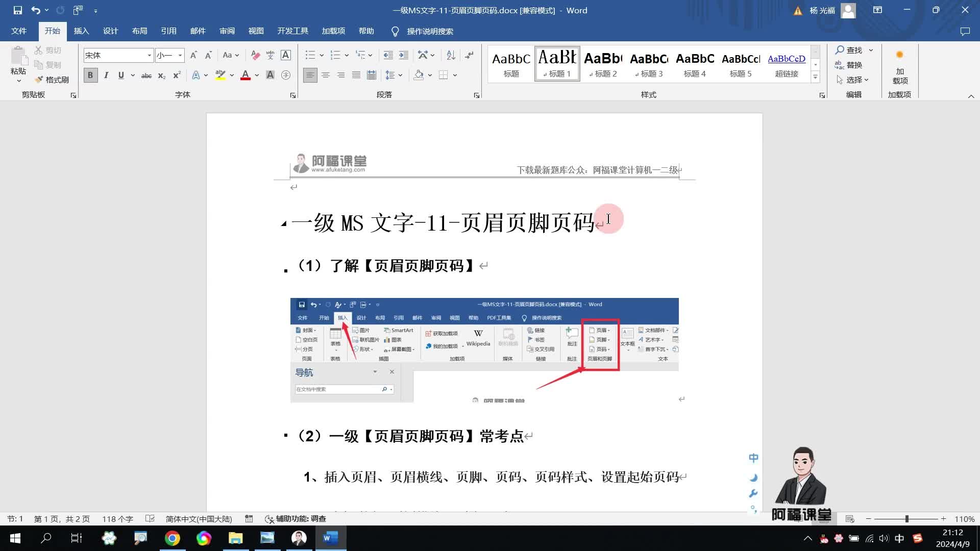Toggle Justify paragraph alignment
This screenshot has width=980, height=551.
(356, 75)
